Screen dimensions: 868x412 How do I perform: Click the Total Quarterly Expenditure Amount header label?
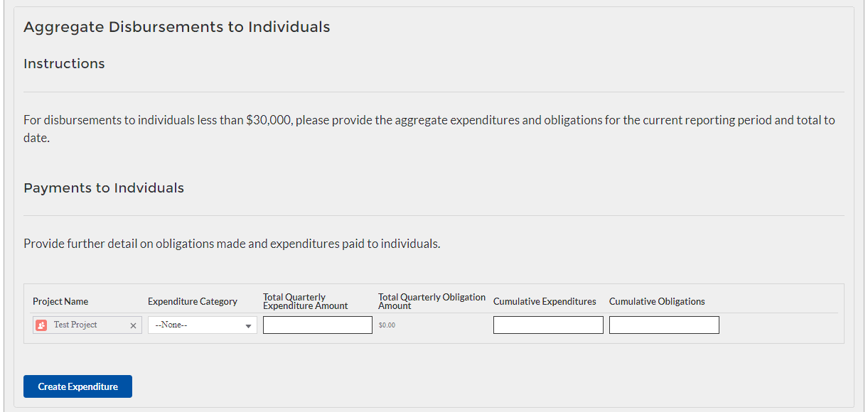pyautogui.click(x=305, y=301)
